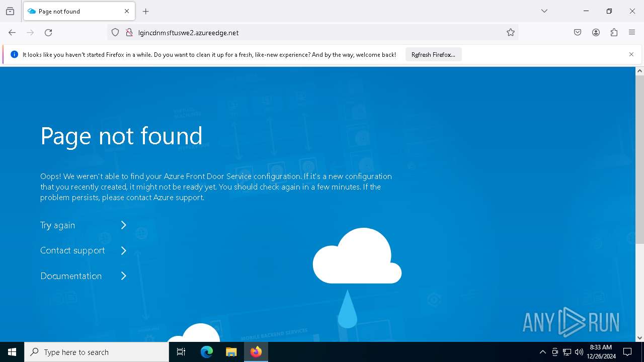Click the scrollbar down arrow

pos(639,338)
